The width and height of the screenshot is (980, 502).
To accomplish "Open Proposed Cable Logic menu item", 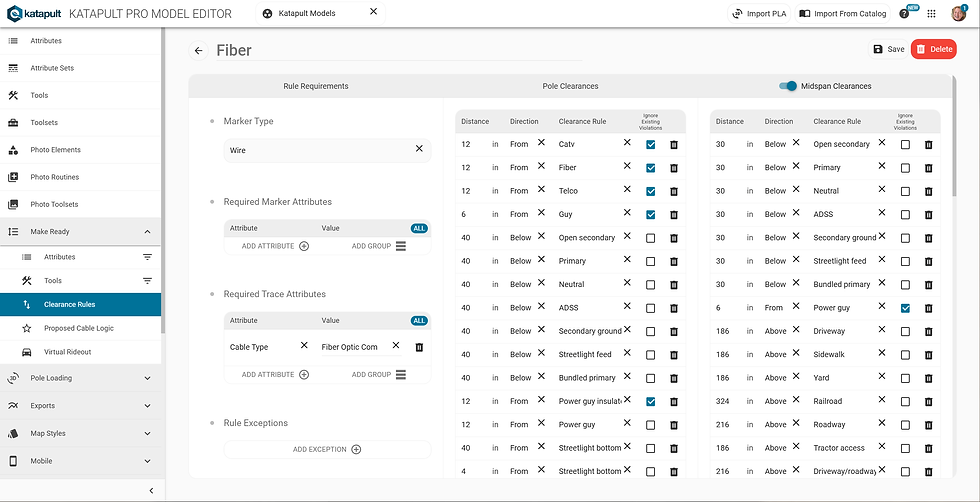I will click(x=81, y=328).
